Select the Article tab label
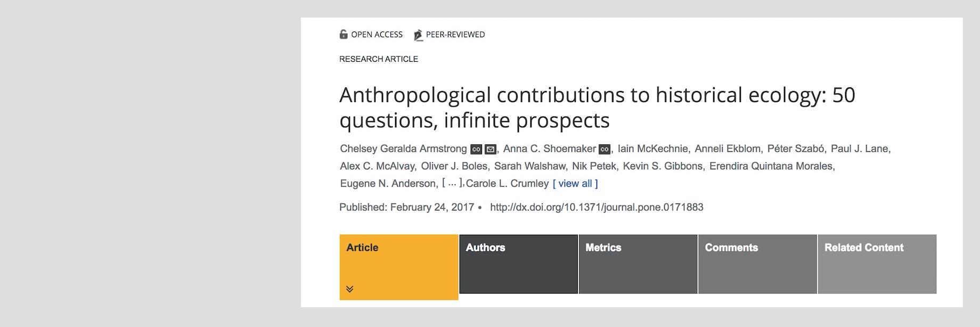The width and height of the screenshot is (980, 327). click(x=362, y=248)
